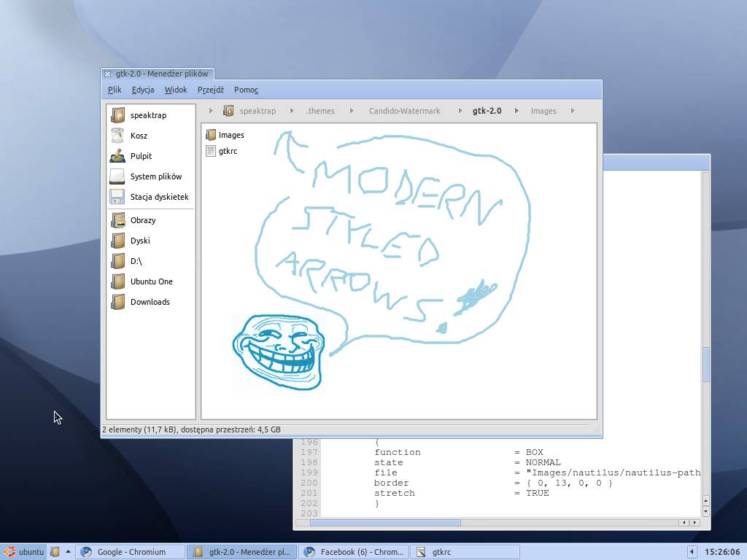Select the Images folder icon in file view
747x560 pixels.
[211, 135]
